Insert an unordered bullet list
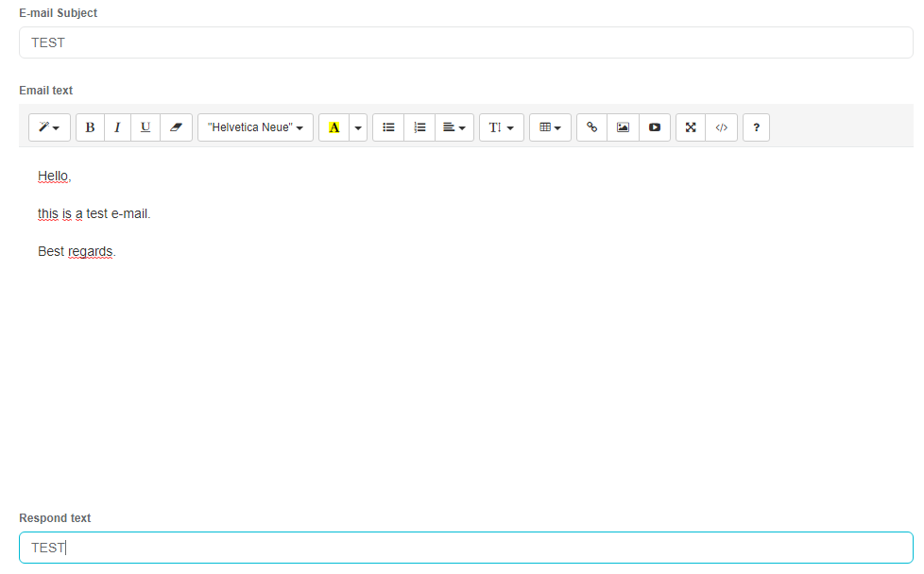 (x=388, y=127)
